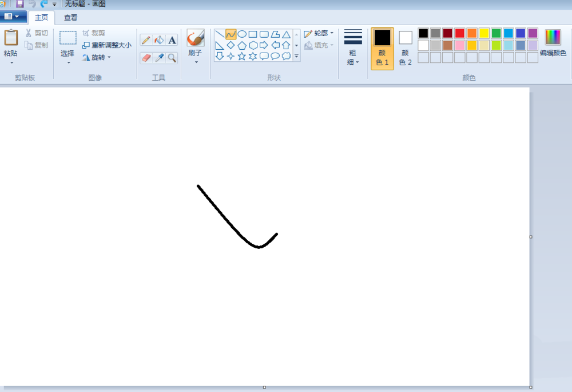
Task: Choose the Up arrow shape
Action: tap(287, 45)
